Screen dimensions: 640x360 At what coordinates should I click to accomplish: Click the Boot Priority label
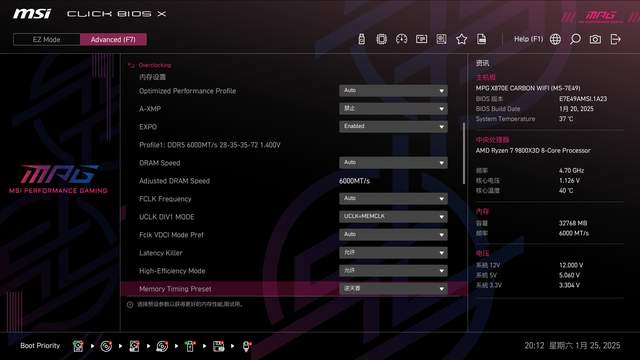40,346
